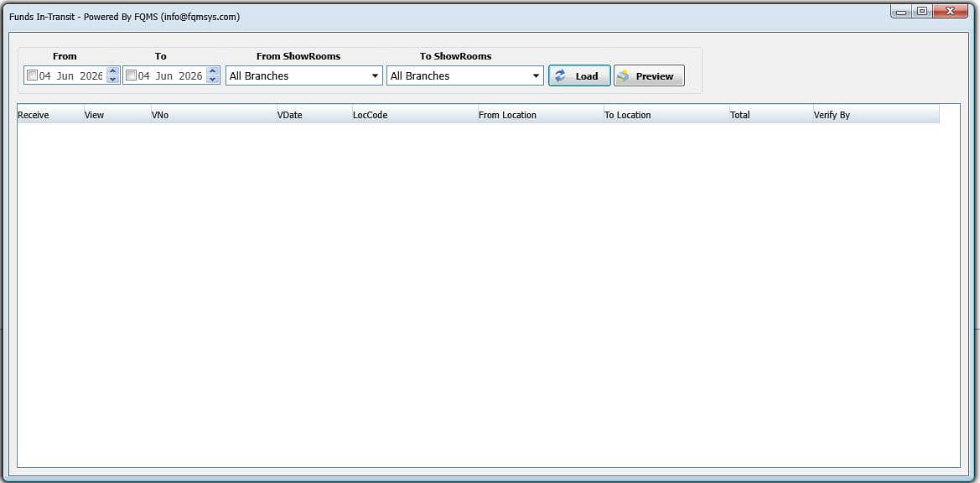Viewport: 980px width, 483px height.
Task: Decrease the To date with down arrow
Action: click(x=212, y=80)
